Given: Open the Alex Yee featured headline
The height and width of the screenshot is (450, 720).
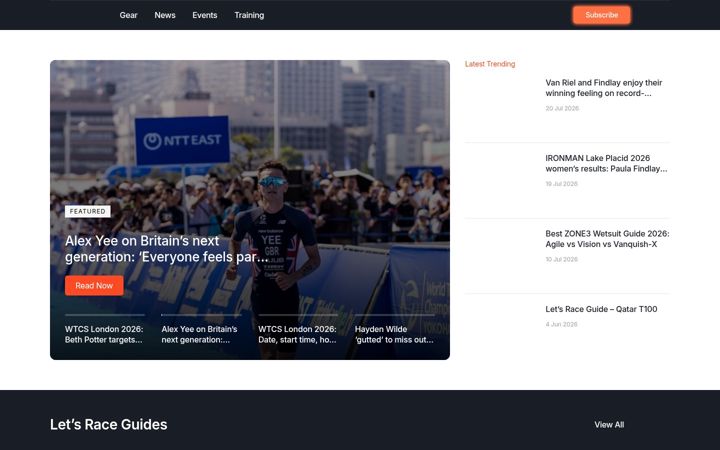Looking at the screenshot, I should click(166, 249).
